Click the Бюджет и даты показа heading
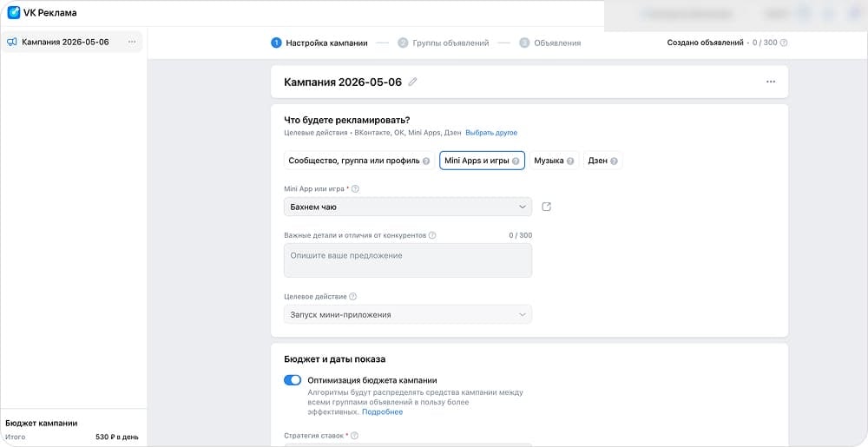This screenshot has width=868, height=447. (335, 359)
